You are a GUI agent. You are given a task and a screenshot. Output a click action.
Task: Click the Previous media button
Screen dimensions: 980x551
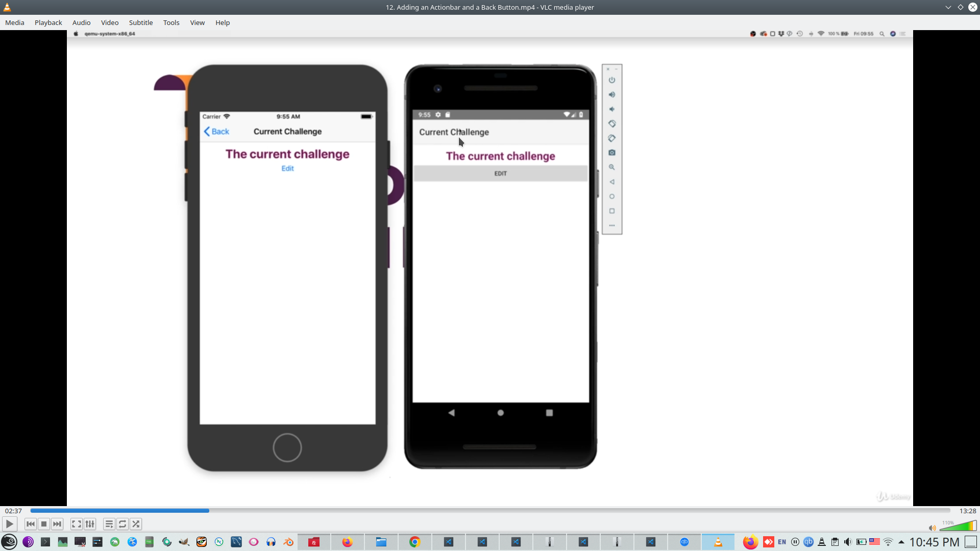[x=31, y=524]
